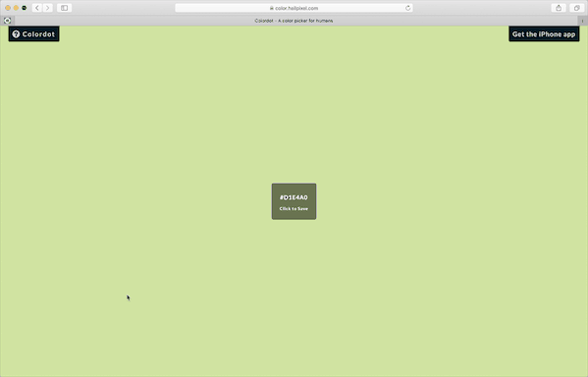Add a new tab with the plus button
This screenshot has height=377, width=588.
click(582, 21)
